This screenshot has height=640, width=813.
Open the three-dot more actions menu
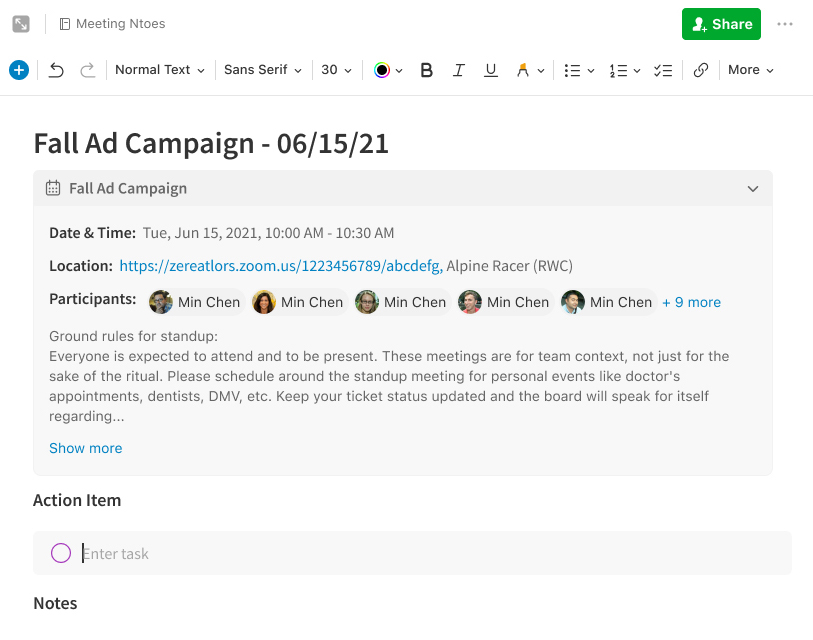click(x=785, y=24)
